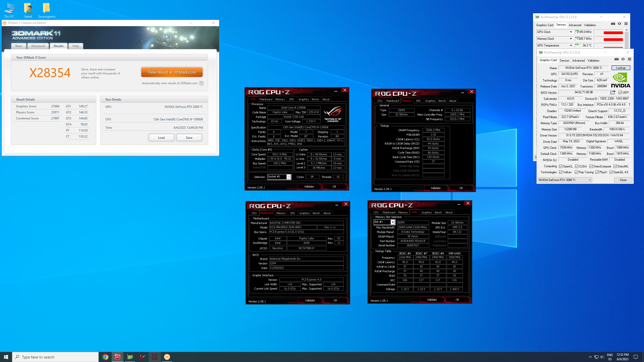Click 3DMark 11 orange taskbar icon
644x362 pixels.
point(167,357)
